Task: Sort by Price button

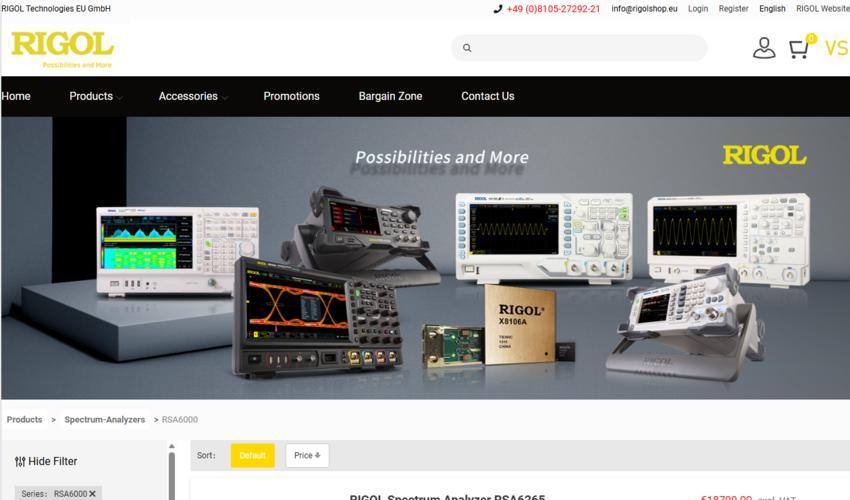Action: (x=307, y=456)
